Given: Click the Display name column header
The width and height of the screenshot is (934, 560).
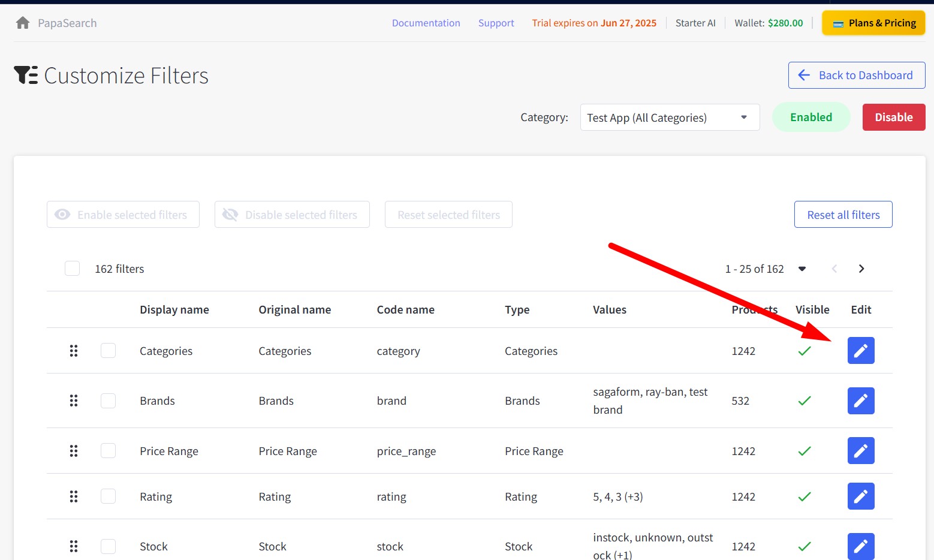Looking at the screenshot, I should (174, 309).
